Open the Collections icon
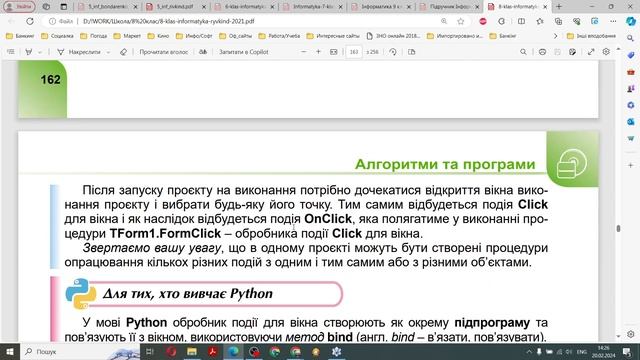The image size is (640, 360). click(x=558, y=21)
